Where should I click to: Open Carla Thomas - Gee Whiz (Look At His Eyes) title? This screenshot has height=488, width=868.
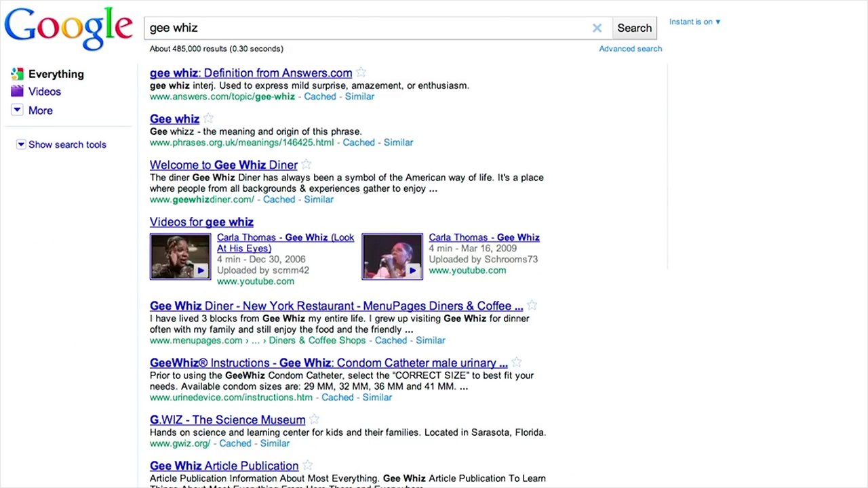(x=285, y=243)
